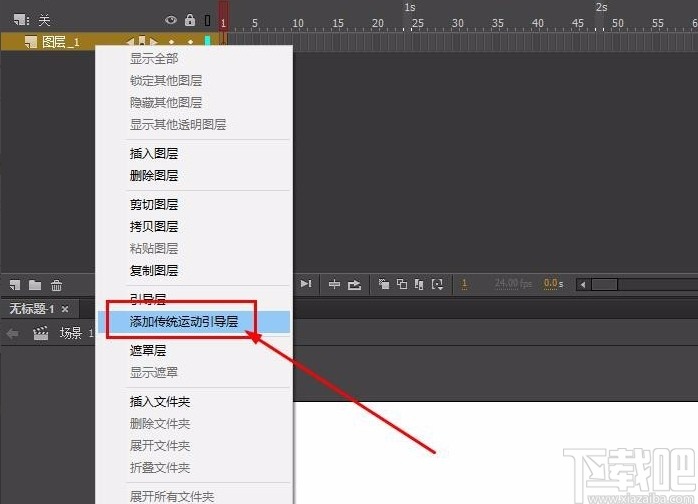698x504 pixels.
Task: Toggle onion skin outlines icon
Action: tap(402, 284)
